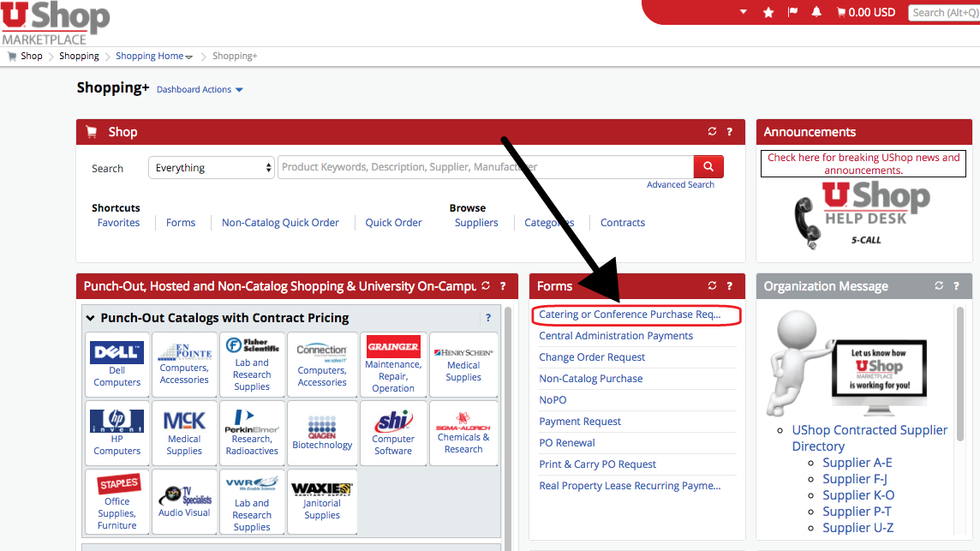Refresh the Shop panel

pos(712,131)
